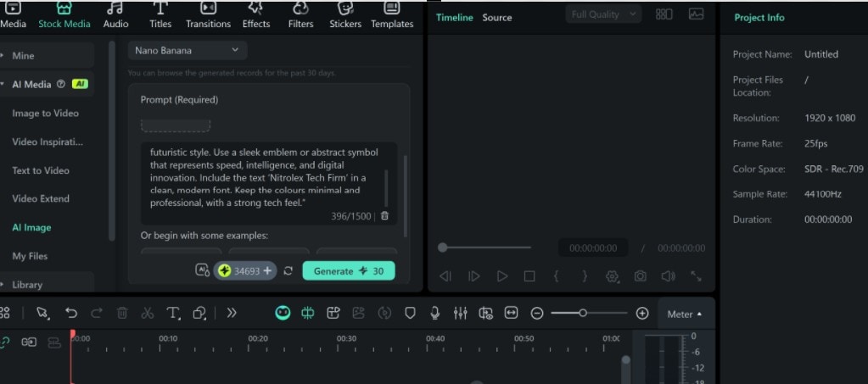Open the Transitions tab
Viewport: 868px width, 384px height.
pyautogui.click(x=208, y=15)
